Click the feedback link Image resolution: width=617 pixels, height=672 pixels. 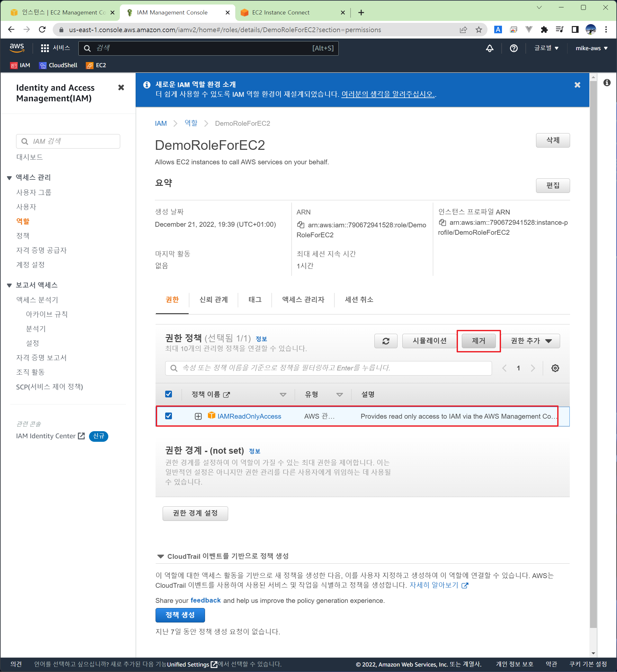205,601
